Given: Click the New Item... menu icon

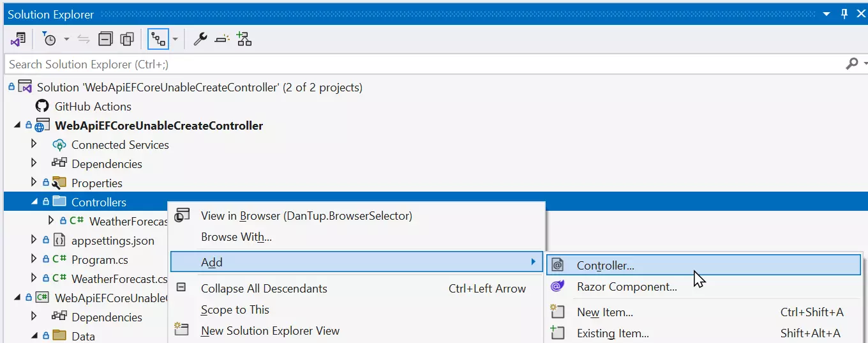Looking at the screenshot, I should pos(557,312).
